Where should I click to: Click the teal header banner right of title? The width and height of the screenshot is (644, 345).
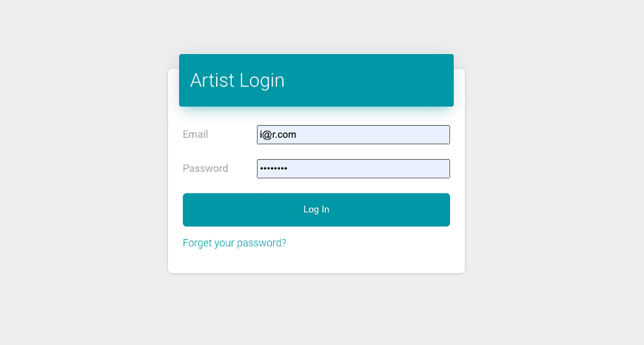(x=377, y=80)
